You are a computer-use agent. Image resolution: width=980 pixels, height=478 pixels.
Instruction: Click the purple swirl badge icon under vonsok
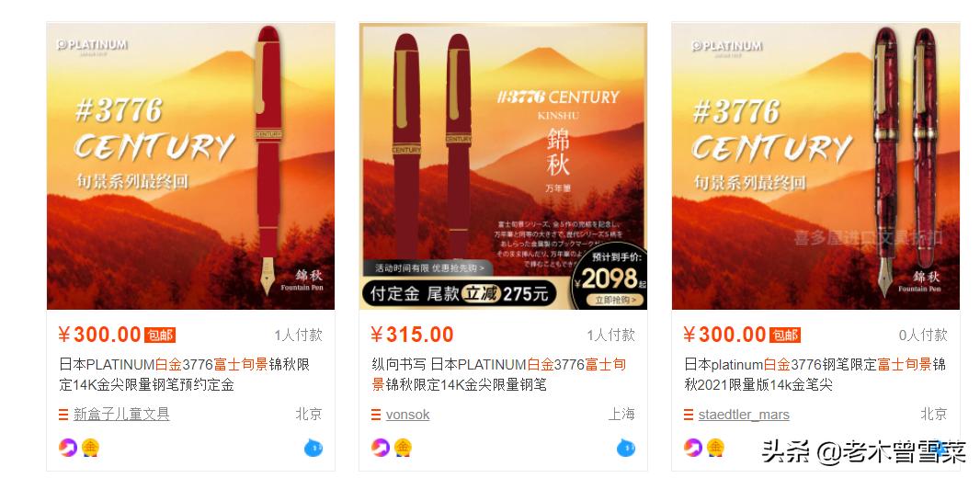point(381,448)
